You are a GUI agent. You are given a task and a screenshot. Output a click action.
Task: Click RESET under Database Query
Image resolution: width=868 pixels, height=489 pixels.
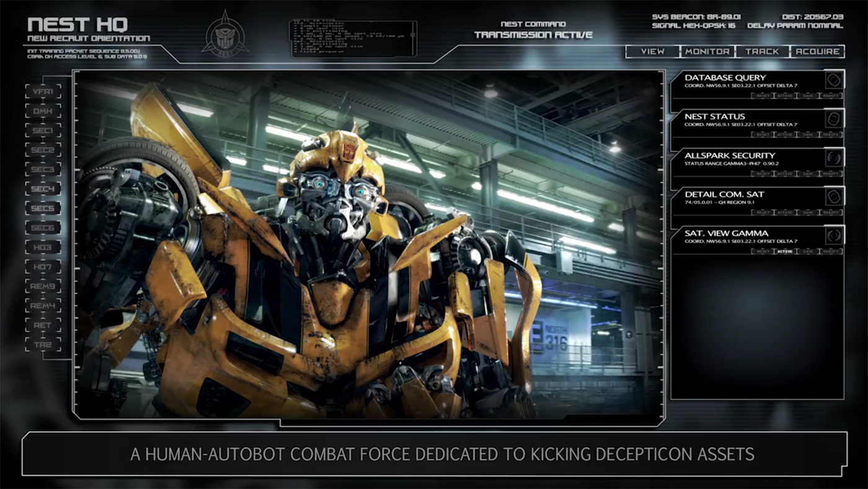click(x=763, y=96)
